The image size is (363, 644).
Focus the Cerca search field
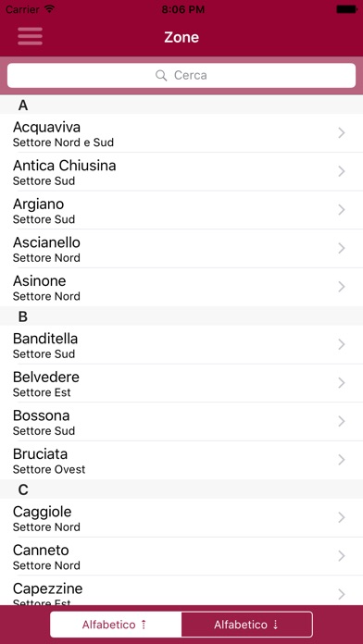point(181,75)
